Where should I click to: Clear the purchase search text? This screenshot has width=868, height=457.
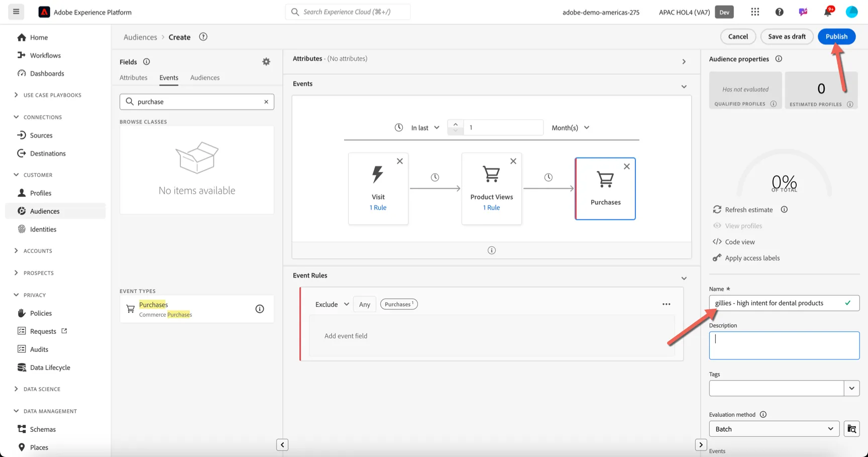pos(266,102)
